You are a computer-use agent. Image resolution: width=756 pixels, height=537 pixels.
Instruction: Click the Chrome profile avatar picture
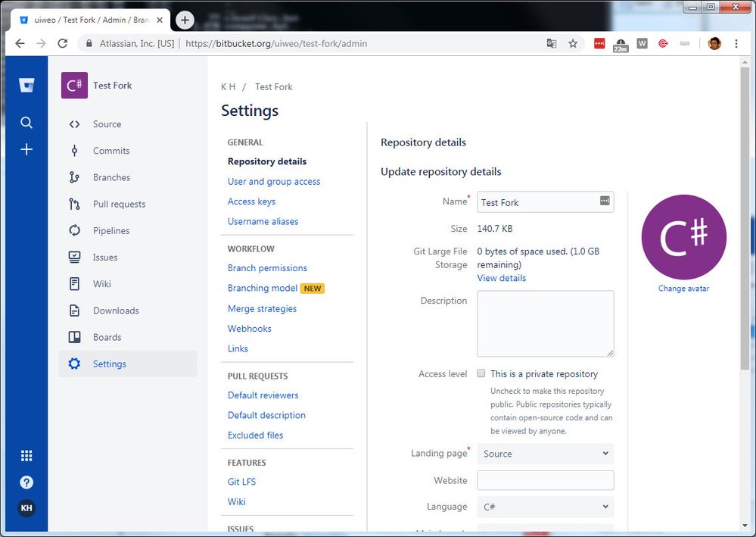[714, 43]
